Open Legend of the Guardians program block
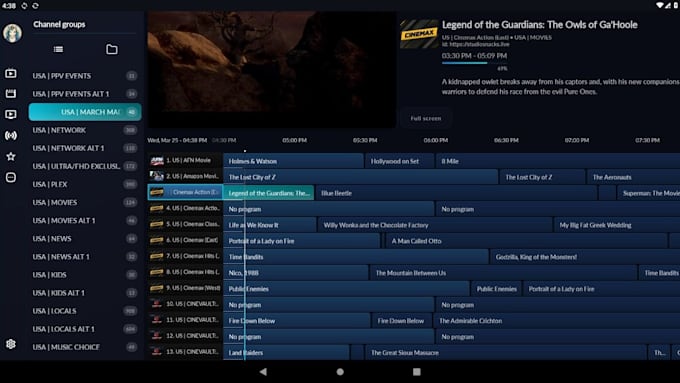 tap(268, 193)
